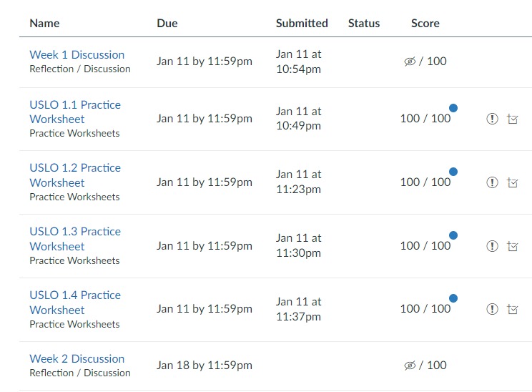Viewport: 532px width, 392px height.
Task: Click blue unread dot beside USLO 1.1 score
Action: coord(453,108)
